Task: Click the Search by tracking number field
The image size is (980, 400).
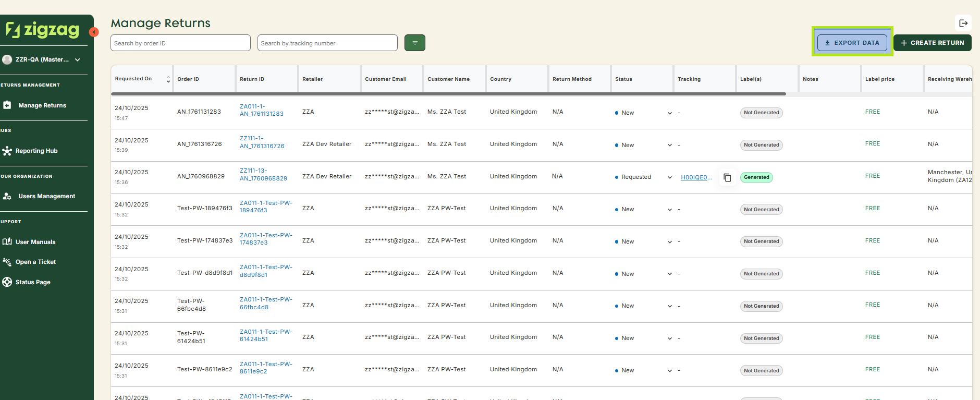Action: click(x=327, y=43)
